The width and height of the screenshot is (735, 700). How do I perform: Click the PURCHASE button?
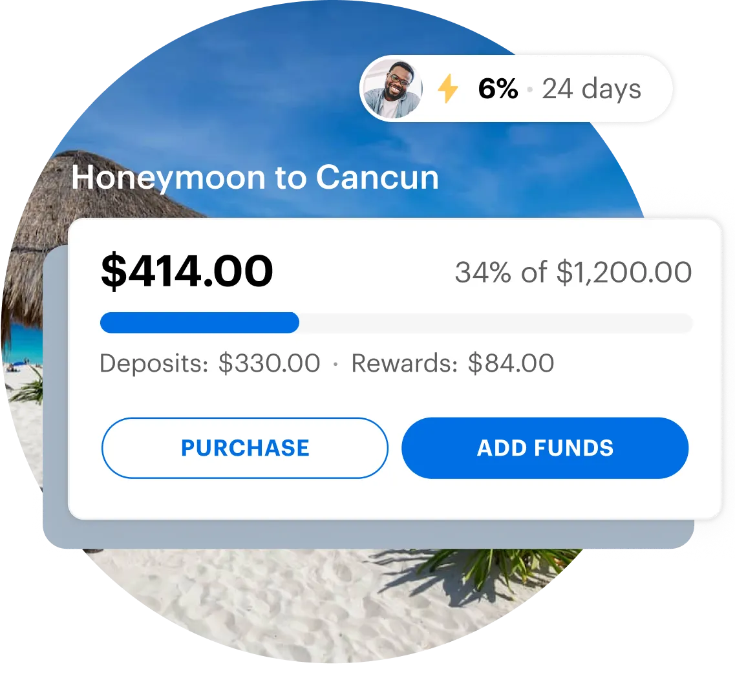point(245,448)
